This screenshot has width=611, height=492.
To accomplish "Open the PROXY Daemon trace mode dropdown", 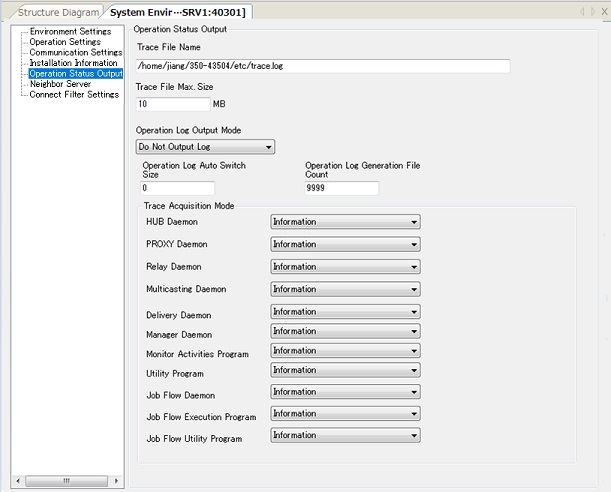I will pyautogui.click(x=345, y=244).
